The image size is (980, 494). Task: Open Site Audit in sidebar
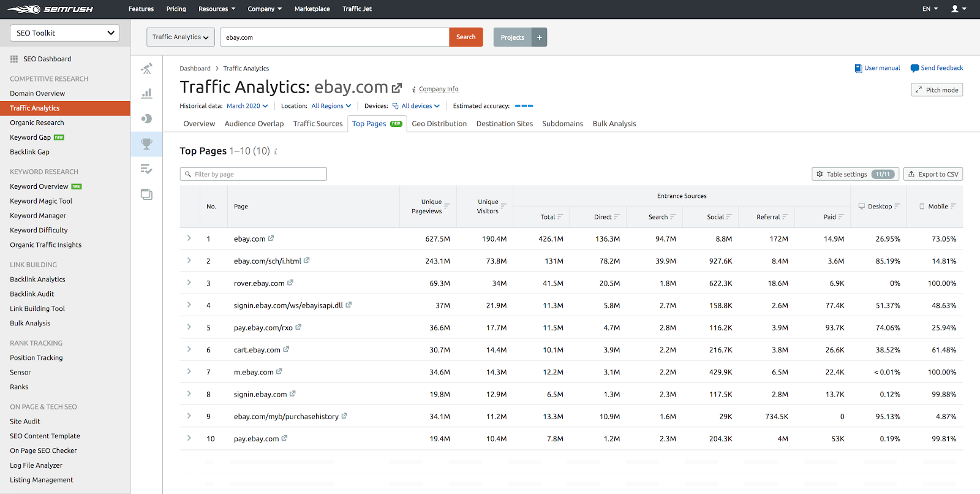pos(25,422)
